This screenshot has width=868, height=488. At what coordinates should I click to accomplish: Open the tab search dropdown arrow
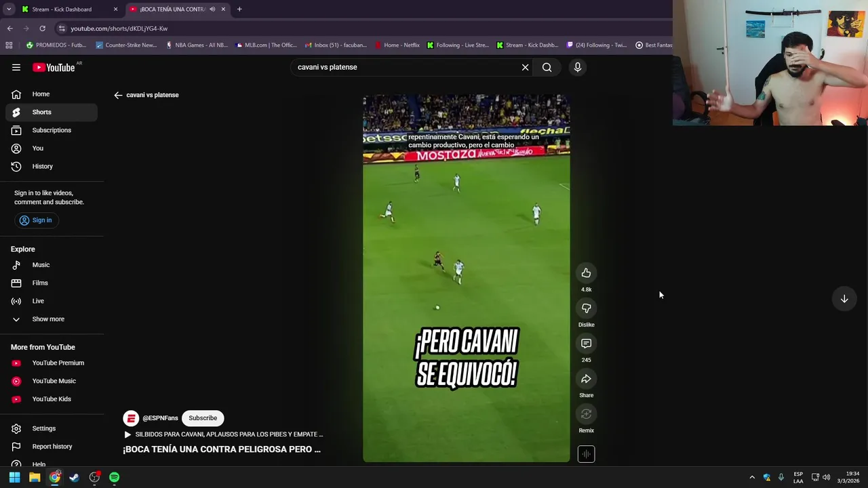point(9,9)
